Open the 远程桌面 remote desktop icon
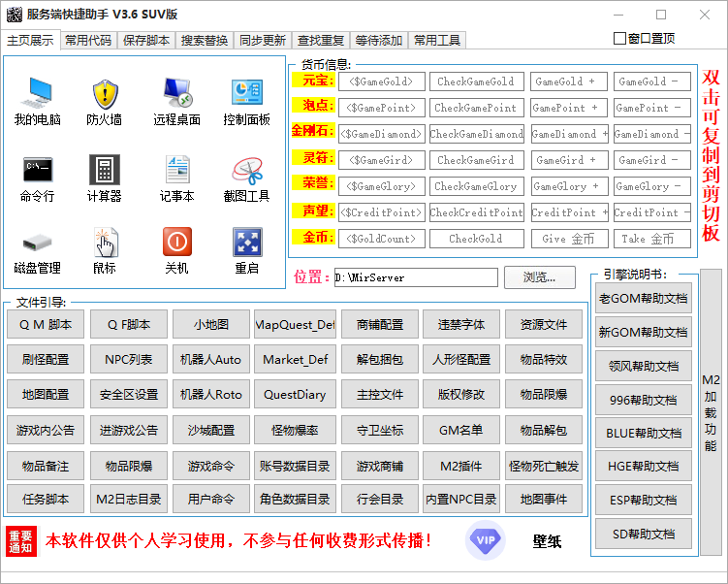Viewport: 728px width, 584px height. 176,93
